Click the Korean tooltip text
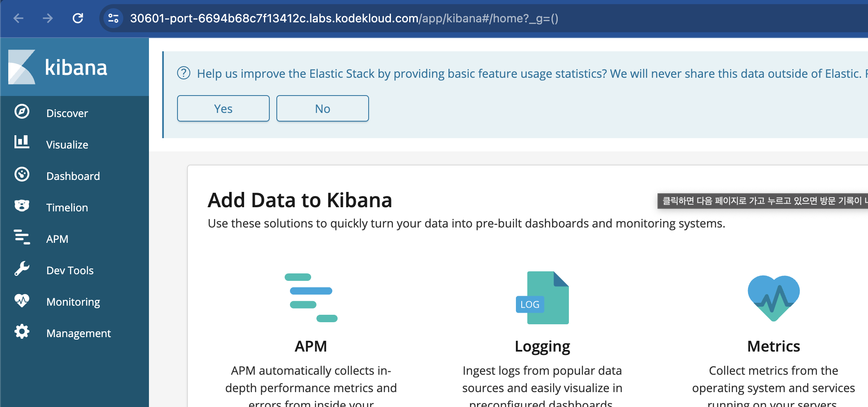Screen dimensions: 868x407 [x=765, y=201]
